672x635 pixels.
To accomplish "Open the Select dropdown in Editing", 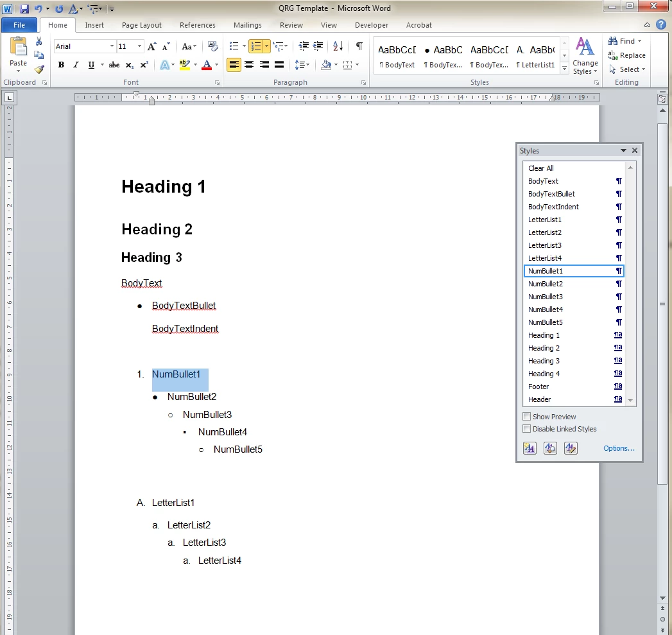I will coord(628,69).
